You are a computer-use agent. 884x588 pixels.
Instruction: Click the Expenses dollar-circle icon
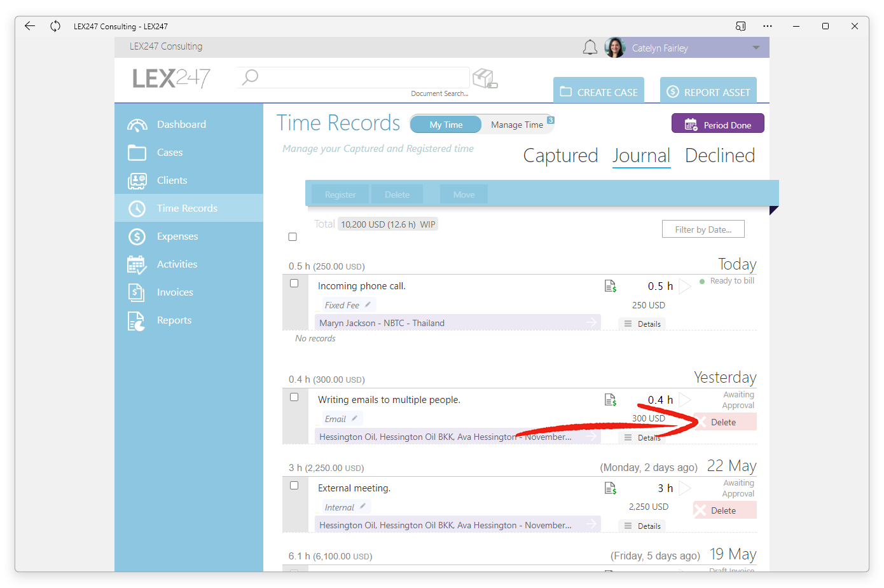[x=137, y=236]
